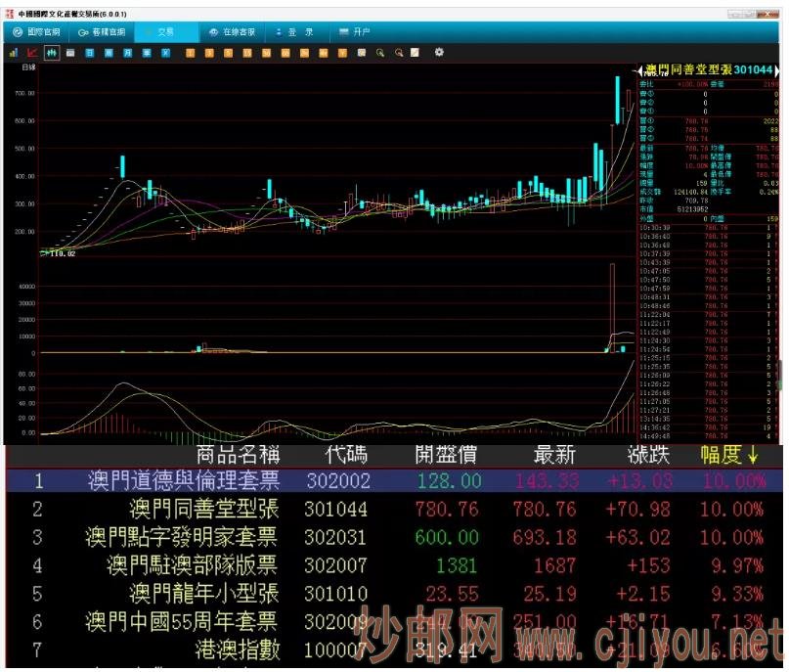This screenshot has width=789, height=672.
Task: Select the orange 30-minute period icon
Action: pyautogui.click(x=267, y=53)
